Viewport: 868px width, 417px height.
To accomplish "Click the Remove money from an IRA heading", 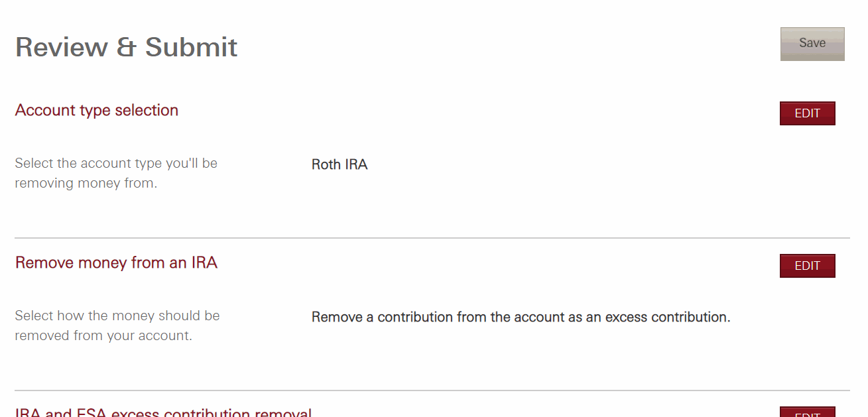I will [116, 263].
